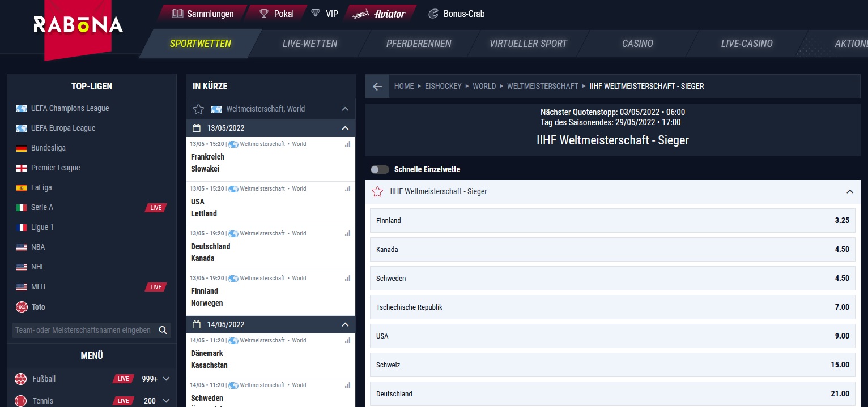Open statistics icon for Frankreich vs Slowakei
The height and width of the screenshot is (407, 868).
coord(347,144)
